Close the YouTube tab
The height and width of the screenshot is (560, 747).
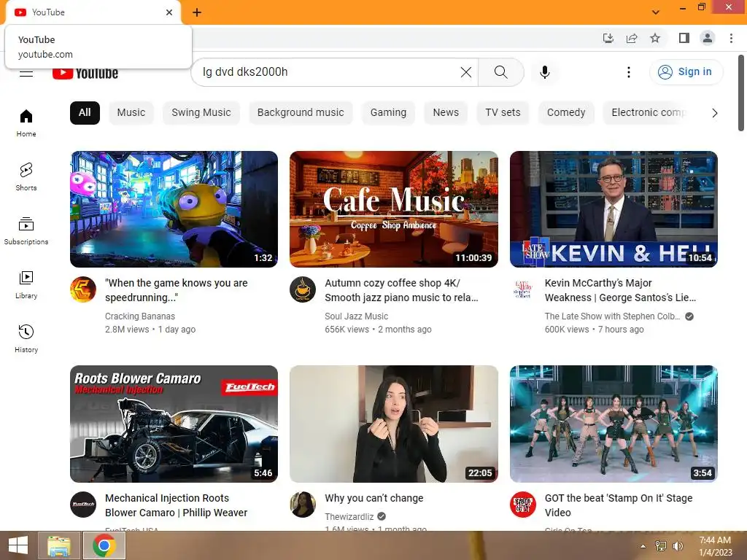(x=169, y=12)
